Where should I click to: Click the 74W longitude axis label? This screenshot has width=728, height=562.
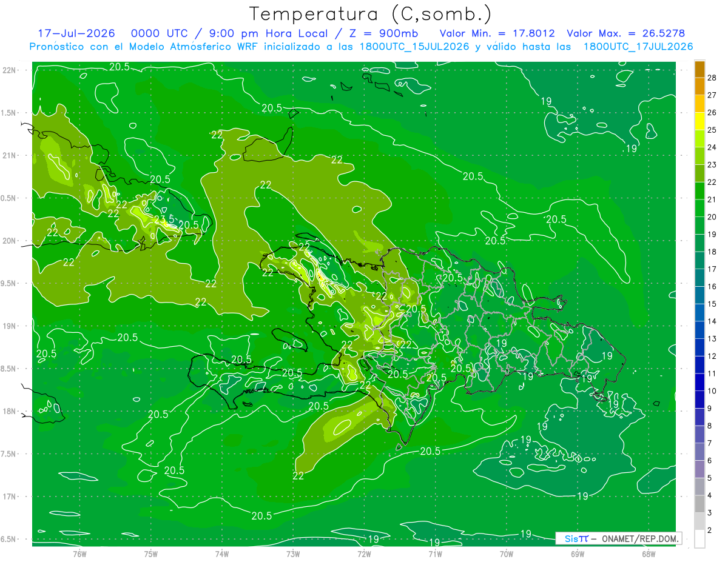coord(221,554)
